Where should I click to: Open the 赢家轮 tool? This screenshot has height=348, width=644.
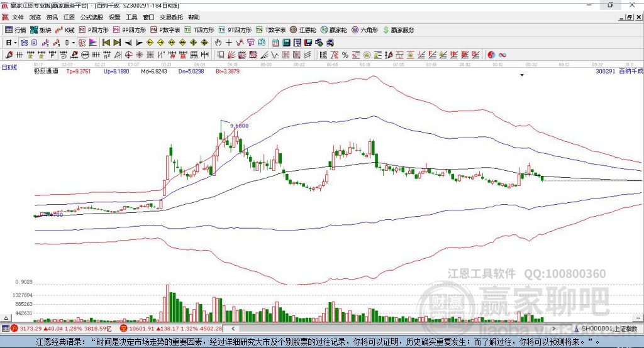coord(334,30)
